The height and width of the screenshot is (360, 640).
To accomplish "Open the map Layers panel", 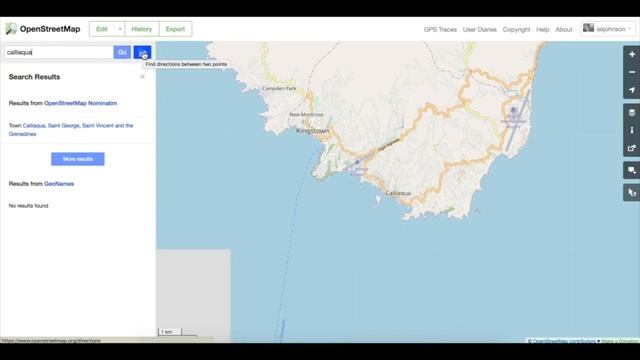I will (x=632, y=112).
